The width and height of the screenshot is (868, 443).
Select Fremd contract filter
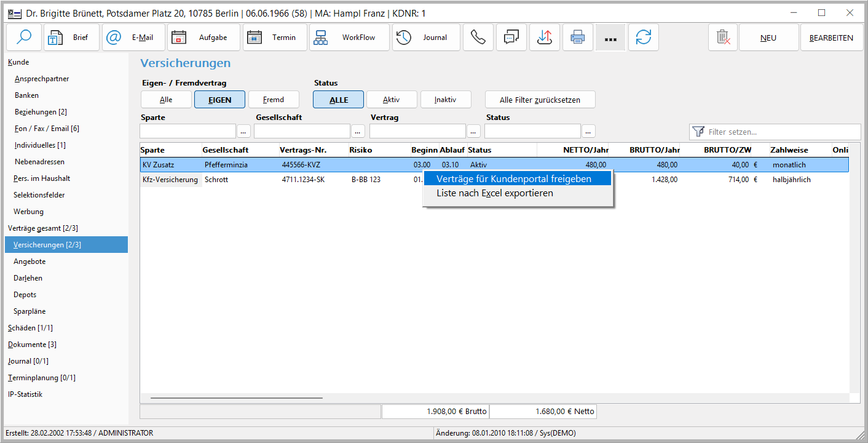(274, 100)
